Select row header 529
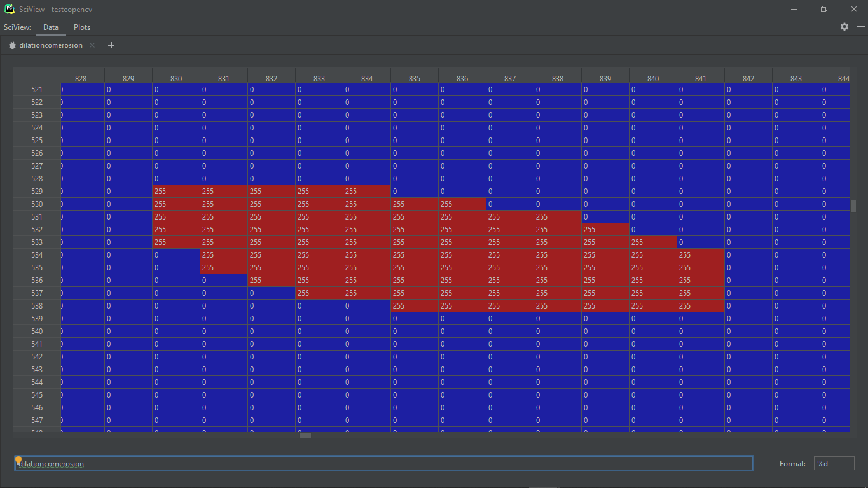Image resolution: width=868 pixels, height=488 pixels. point(37,192)
